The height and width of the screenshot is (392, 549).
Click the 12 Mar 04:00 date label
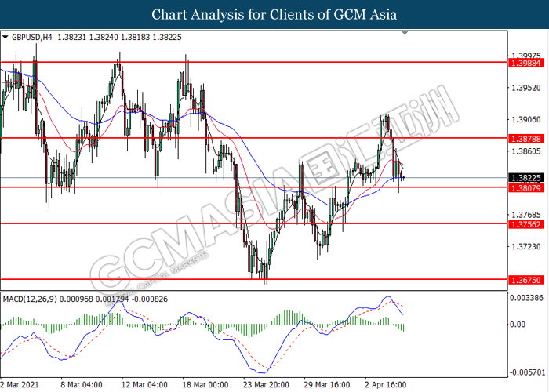(x=144, y=385)
